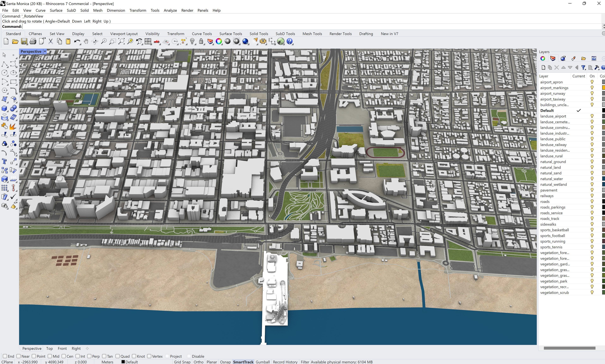Open Layers panel tools hammer icon
This screenshot has height=364, width=605.
point(597,67)
